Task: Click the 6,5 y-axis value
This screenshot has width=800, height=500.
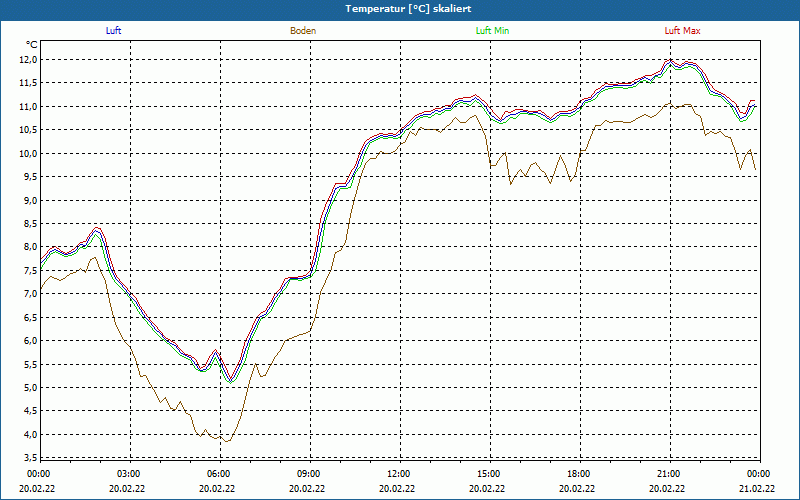Action: click(31, 317)
